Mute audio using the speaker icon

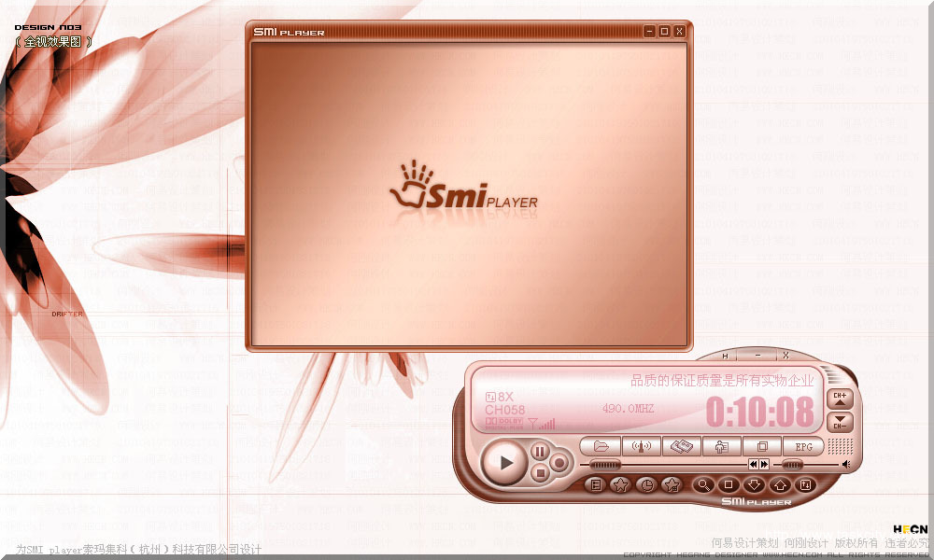pyautogui.click(x=845, y=464)
